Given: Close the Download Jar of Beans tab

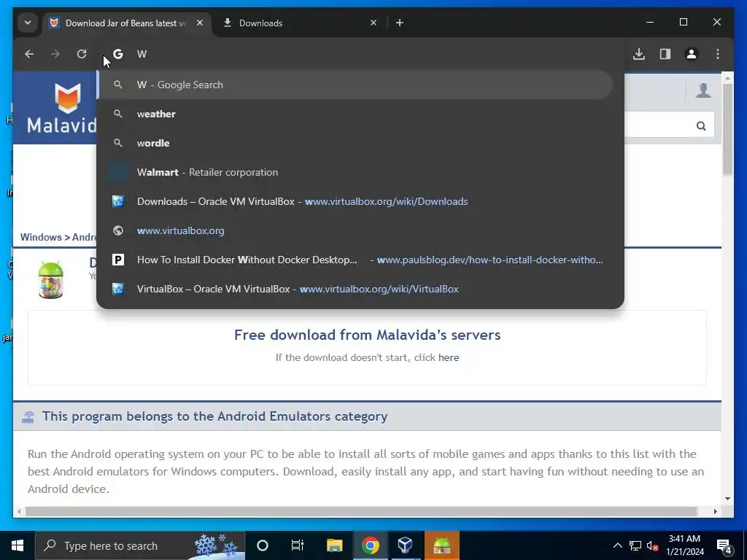Looking at the screenshot, I should [x=200, y=23].
